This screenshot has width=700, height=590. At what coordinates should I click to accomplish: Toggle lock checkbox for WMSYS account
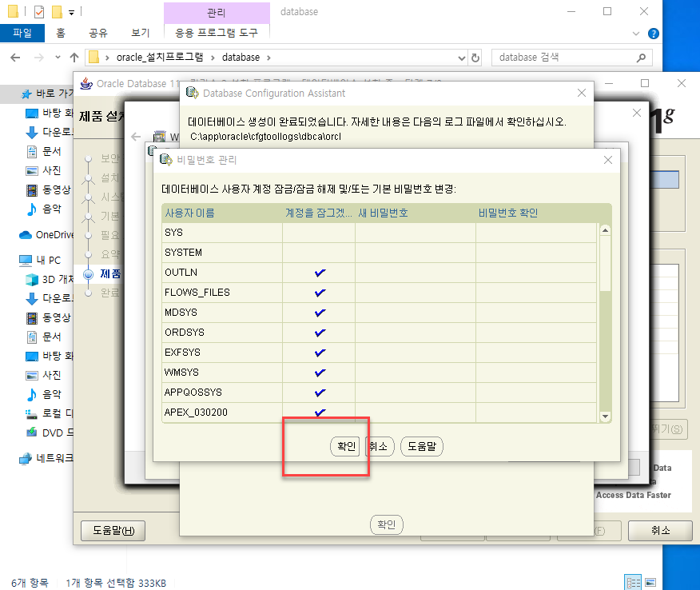point(320,373)
